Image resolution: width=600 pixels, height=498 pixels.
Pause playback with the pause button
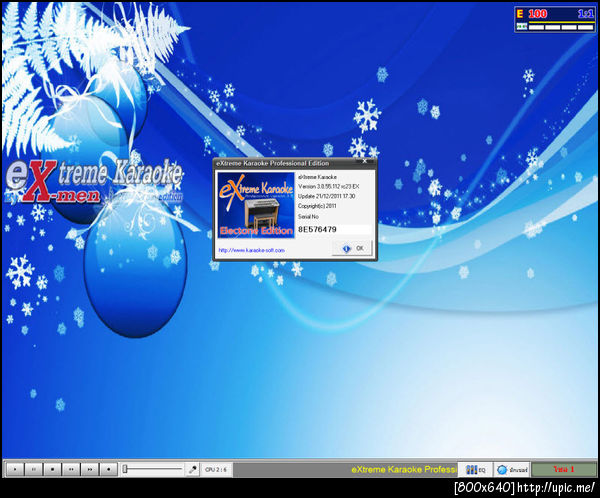[34, 469]
